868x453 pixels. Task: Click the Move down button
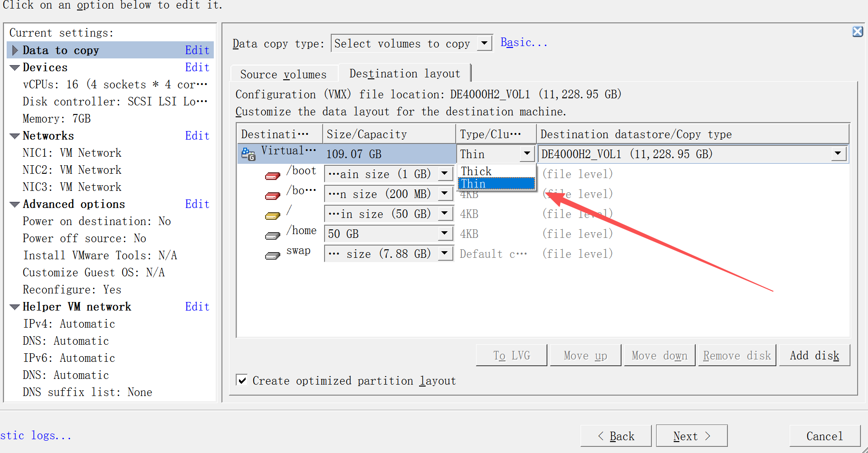pos(659,356)
